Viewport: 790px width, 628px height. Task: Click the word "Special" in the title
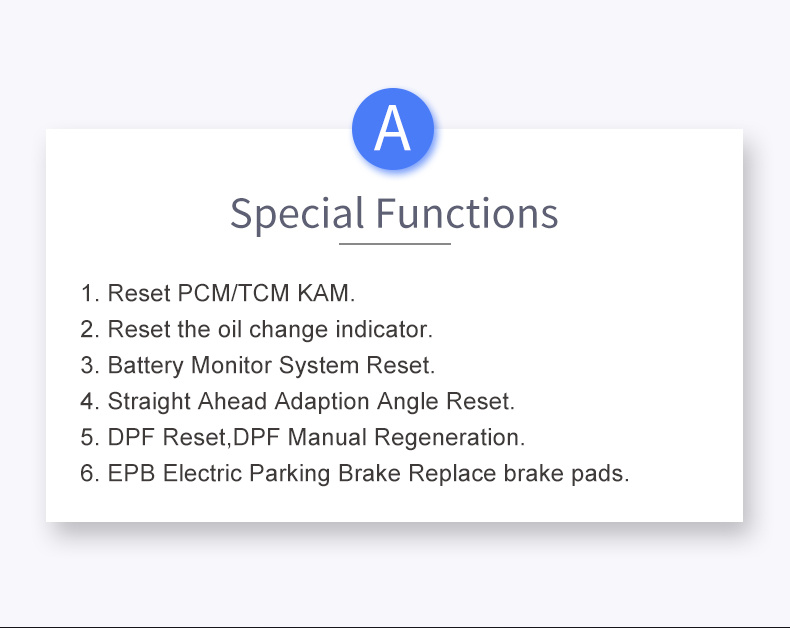click(297, 214)
